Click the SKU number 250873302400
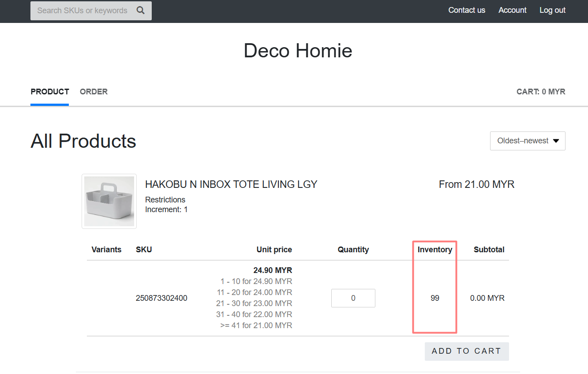This screenshot has width=588, height=374. 161,298
